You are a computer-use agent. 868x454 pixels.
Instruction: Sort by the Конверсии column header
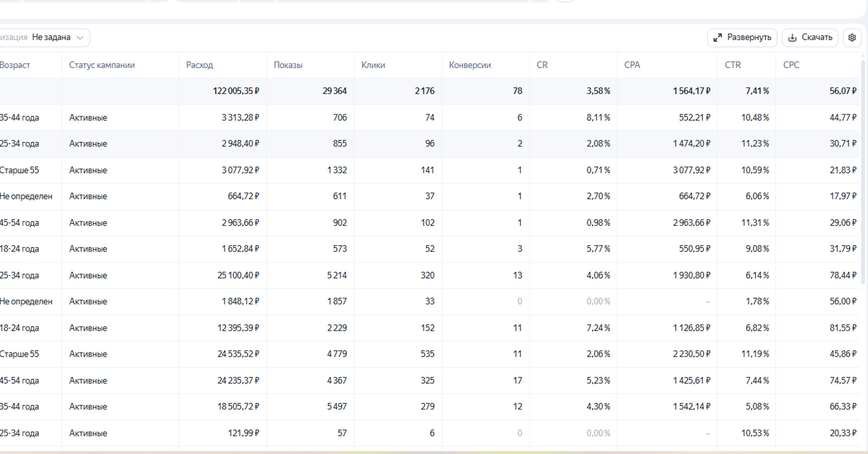(470, 65)
